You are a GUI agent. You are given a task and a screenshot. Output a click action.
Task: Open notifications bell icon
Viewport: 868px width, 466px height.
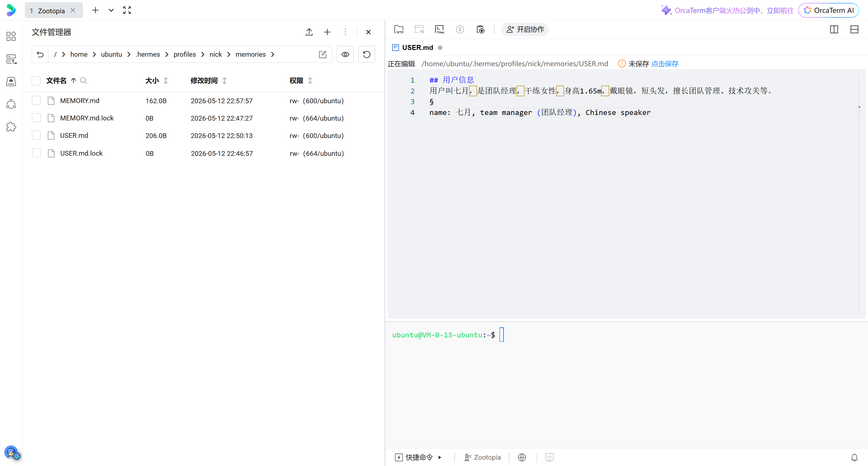tap(854, 457)
